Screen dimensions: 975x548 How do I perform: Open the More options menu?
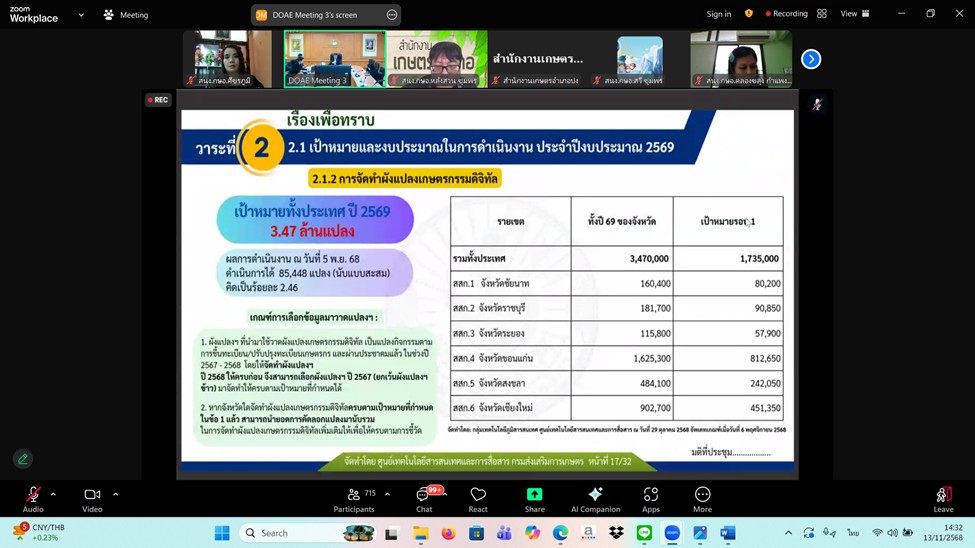click(702, 496)
